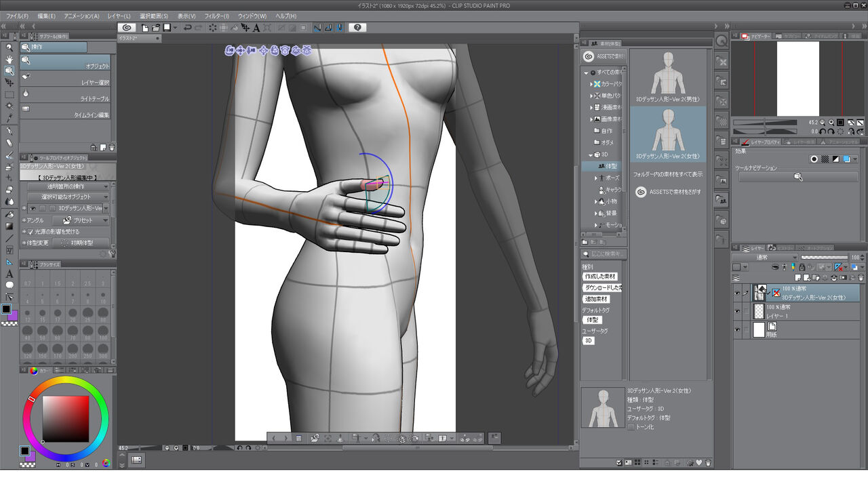Toggle layer color effect icon
This screenshot has width=868, height=488.
[x=846, y=159]
